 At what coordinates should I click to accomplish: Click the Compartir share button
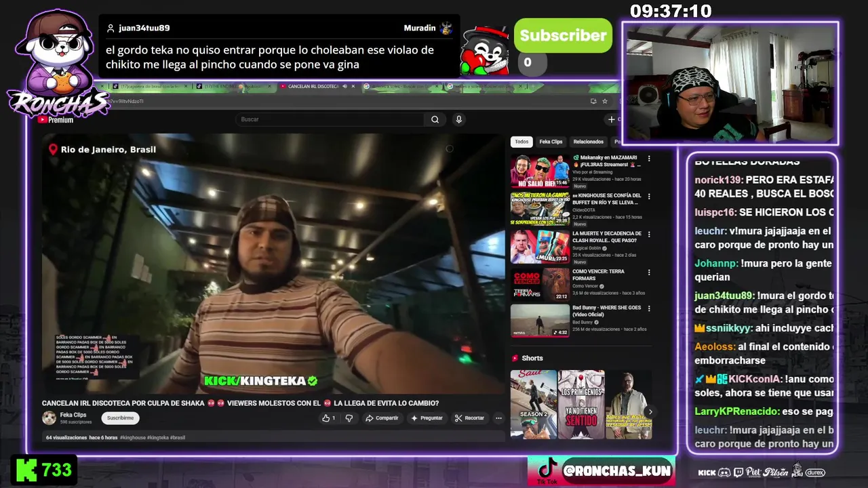[382, 418]
